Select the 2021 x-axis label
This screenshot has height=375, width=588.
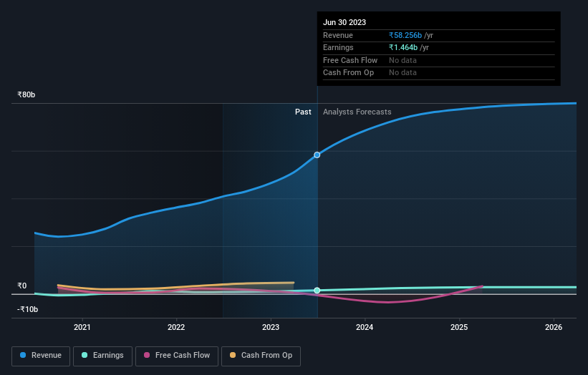click(82, 328)
